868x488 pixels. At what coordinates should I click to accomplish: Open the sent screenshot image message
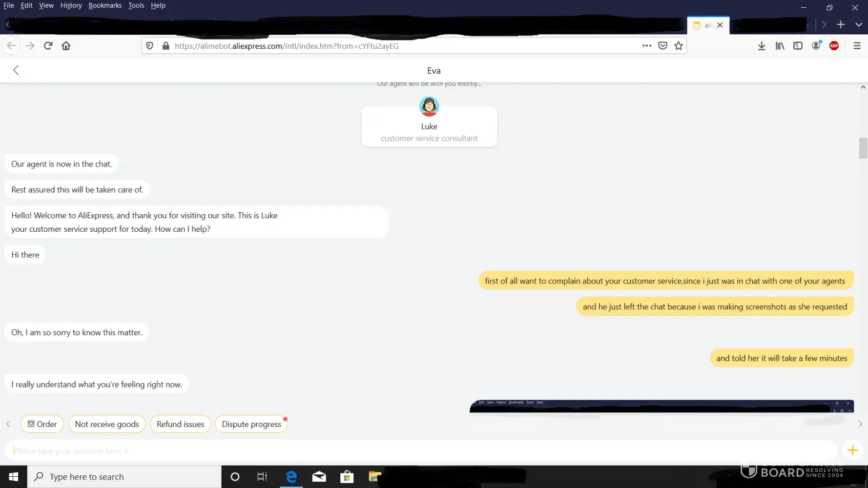(661, 407)
